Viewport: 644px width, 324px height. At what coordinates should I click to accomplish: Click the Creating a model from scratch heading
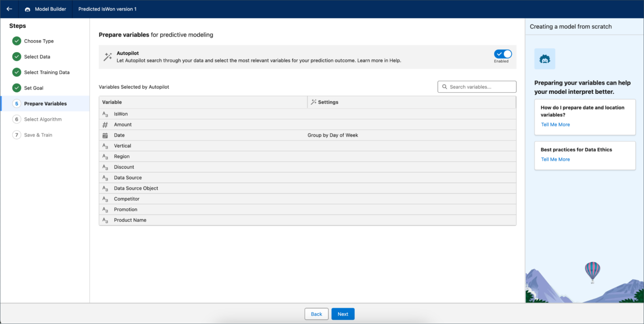coord(571,26)
